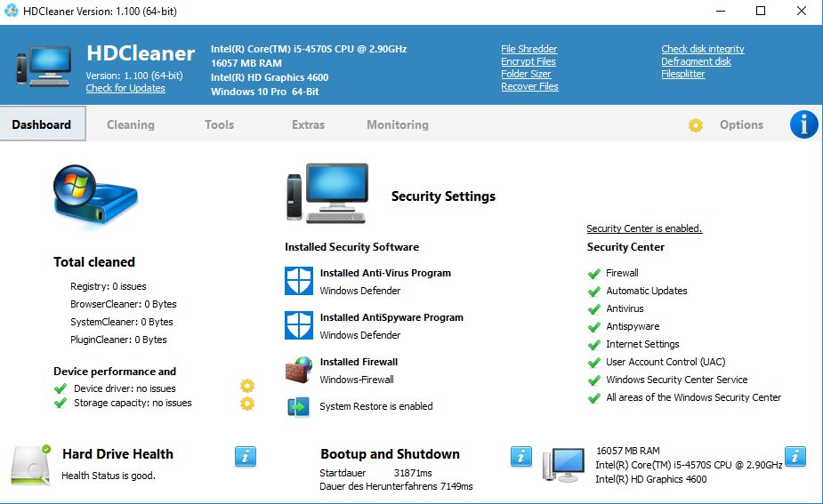This screenshot has width=823, height=504.
Task: Open gear settings beside Storage capacity row
Action: click(x=247, y=404)
